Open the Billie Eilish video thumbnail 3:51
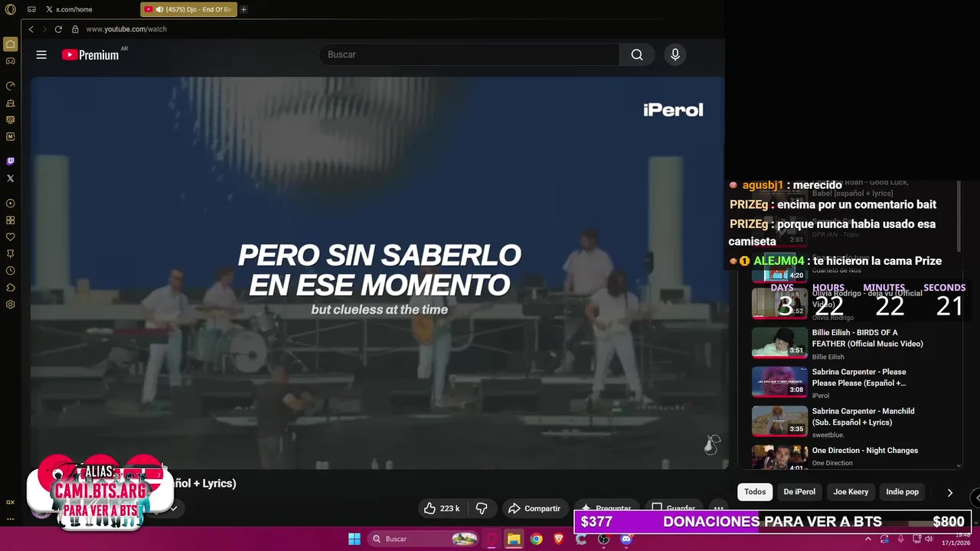Image resolution: width=980 pixels, height=551 pixels. 779,342
